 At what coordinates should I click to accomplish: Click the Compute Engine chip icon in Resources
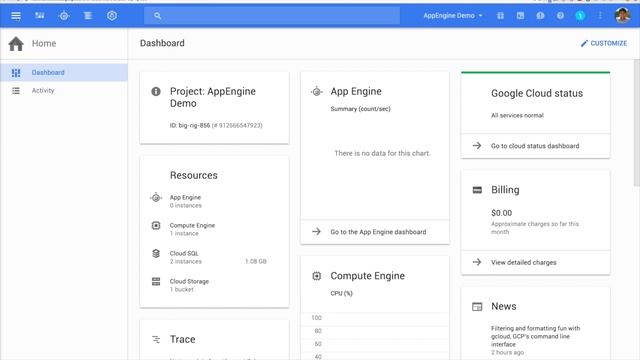point(156,225)
